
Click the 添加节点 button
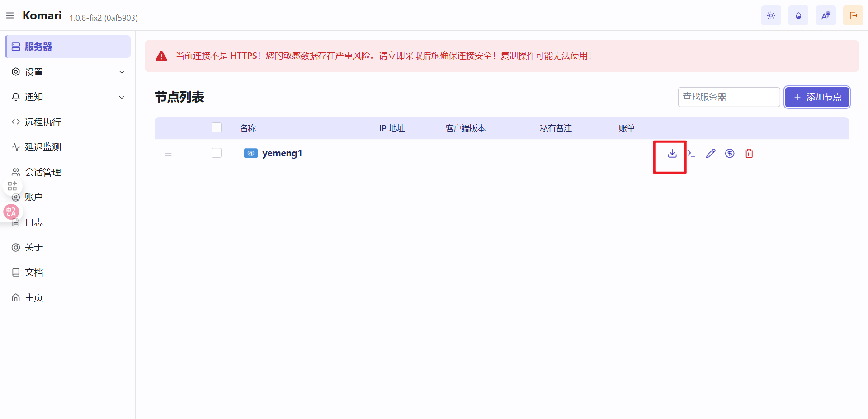coord(817,97)
